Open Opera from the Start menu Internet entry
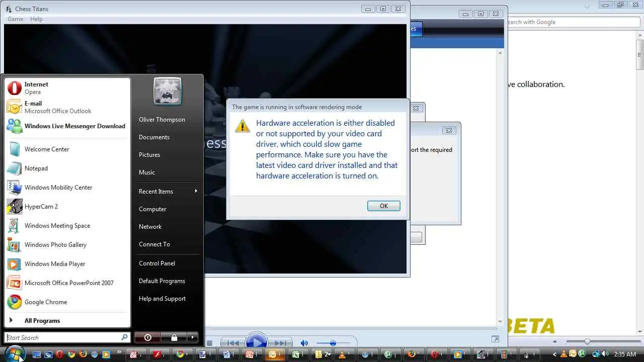644x362 pixels. pyautogui.click(x=67, y=88)
